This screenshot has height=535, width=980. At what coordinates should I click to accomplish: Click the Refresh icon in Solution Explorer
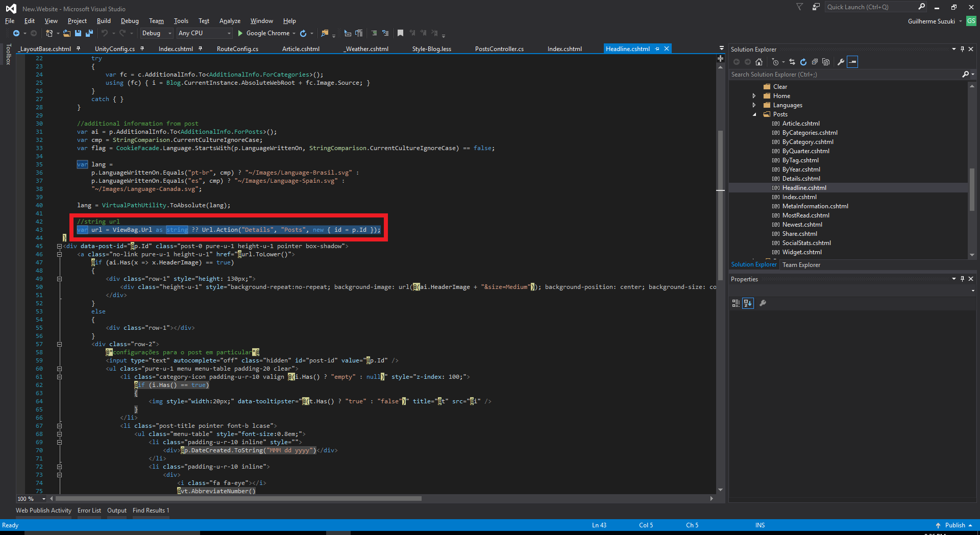[803, 62]
